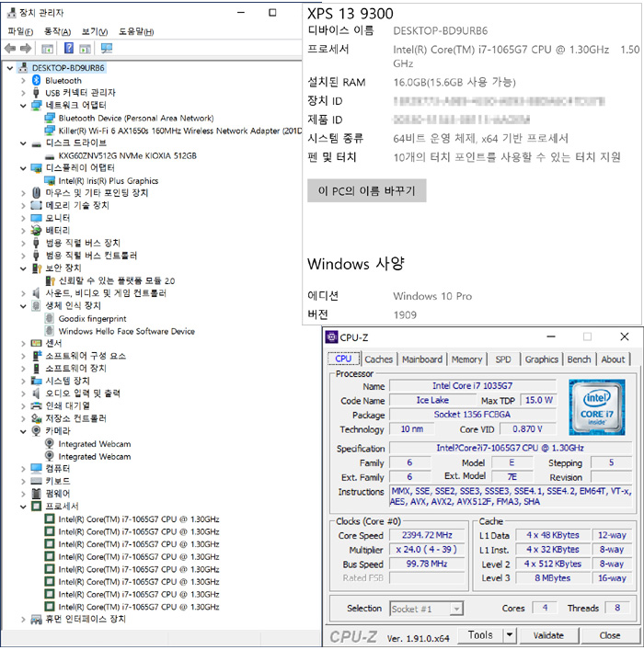The width and height of the screenshot is (644, 650).
Task: Switch to the Caches tab in CPU-Z
Action: [x=378, y=359]
